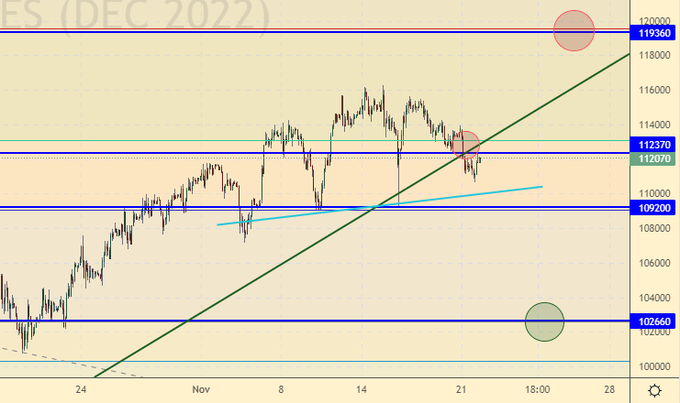Select the large green circle near 102660
The height and width of the screenshot is (403, 680).
544,321
